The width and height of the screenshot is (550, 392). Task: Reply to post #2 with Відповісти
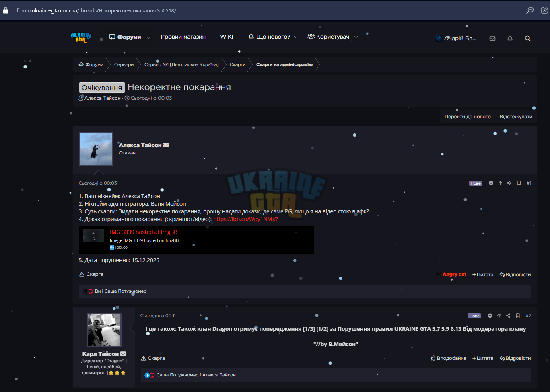click(x=515, y=358)
